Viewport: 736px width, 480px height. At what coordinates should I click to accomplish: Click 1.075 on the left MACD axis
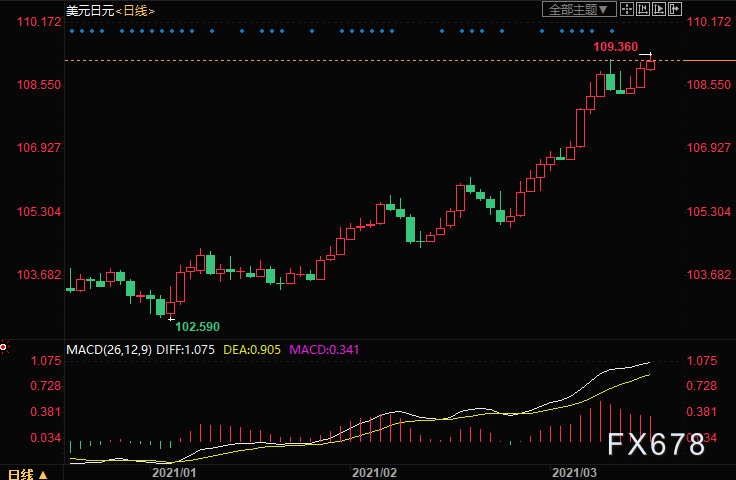(46, 360)
